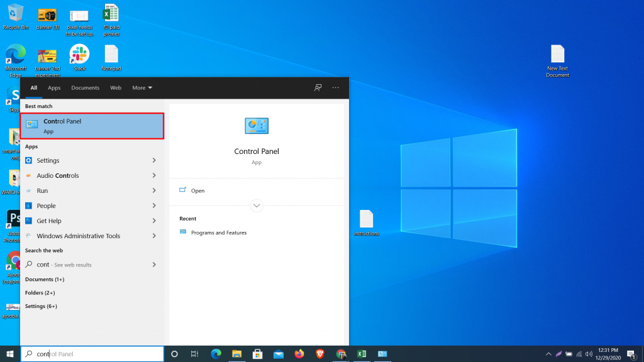
Task: Switch to the Apps search tab
Action: [x=54, y=88]
